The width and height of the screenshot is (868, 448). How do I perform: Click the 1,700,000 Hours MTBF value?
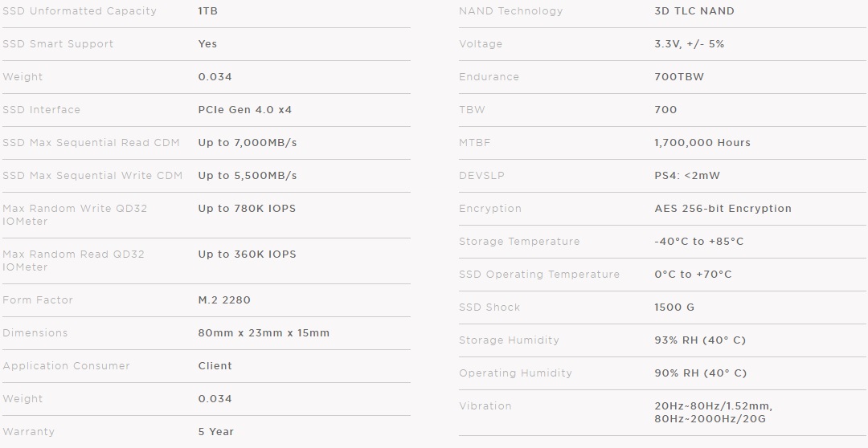702,143
